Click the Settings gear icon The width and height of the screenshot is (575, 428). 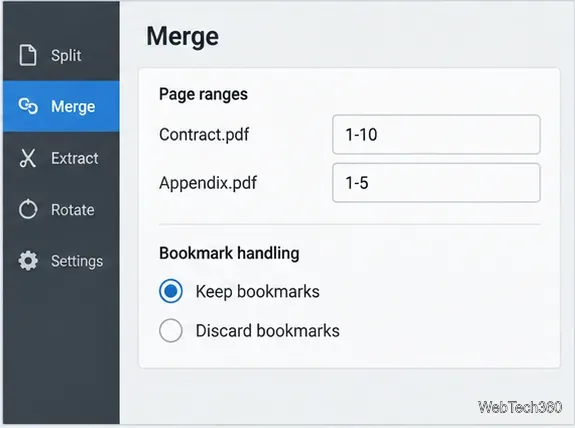pos(28,261)
